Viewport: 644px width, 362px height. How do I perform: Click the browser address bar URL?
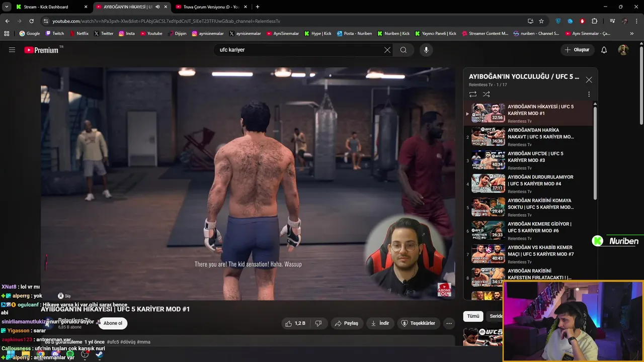coord(166,21)
